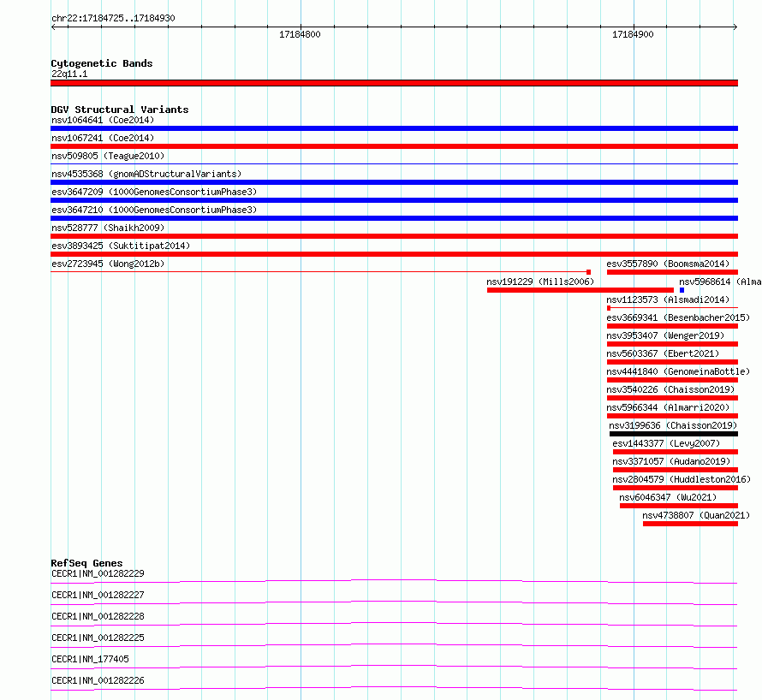Select nsv6046347 (Wu2021) variant label
The image size is (762, 700).
coord(668,497)
